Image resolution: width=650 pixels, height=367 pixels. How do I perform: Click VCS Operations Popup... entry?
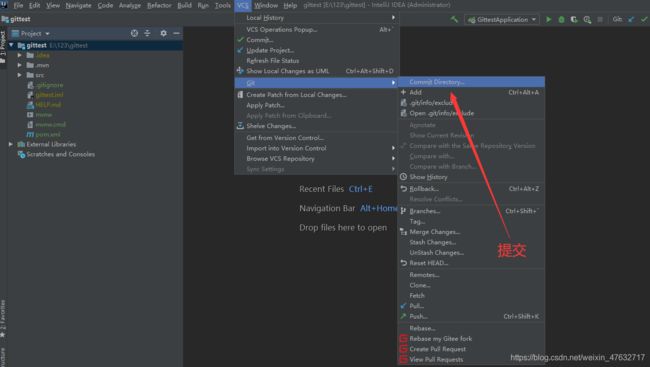[x=317, y=29]
